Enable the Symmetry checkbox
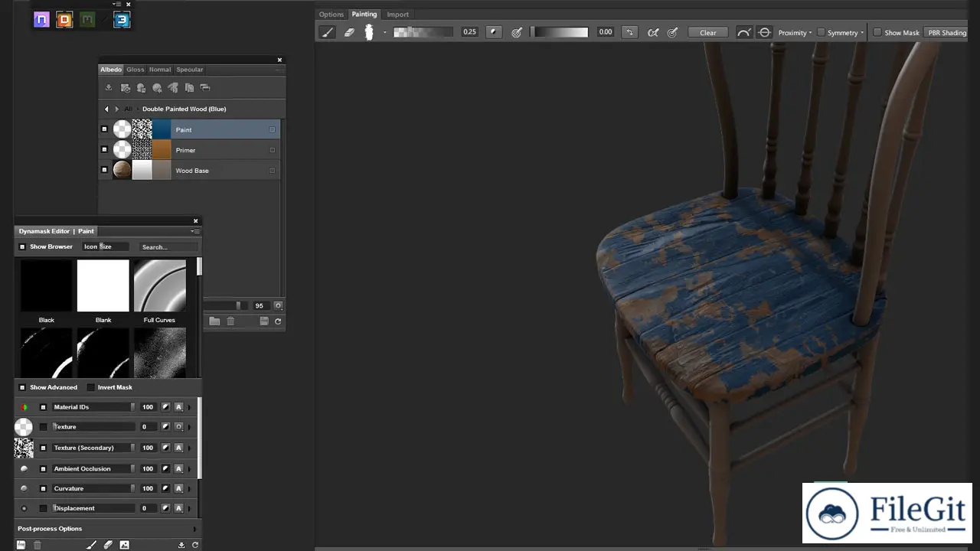 821,32
